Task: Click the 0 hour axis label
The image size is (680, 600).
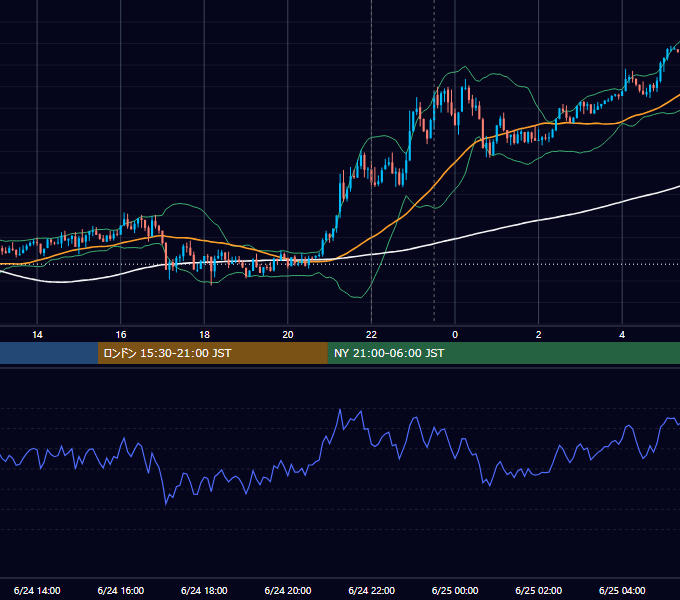Action: pyautogui.click(x=455, y=335)
